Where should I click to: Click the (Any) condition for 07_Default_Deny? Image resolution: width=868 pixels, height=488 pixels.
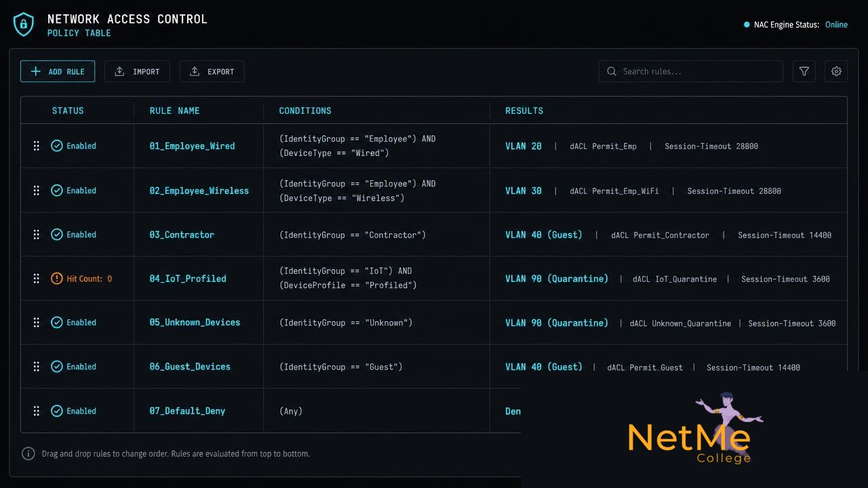click(x=291, y=411)
